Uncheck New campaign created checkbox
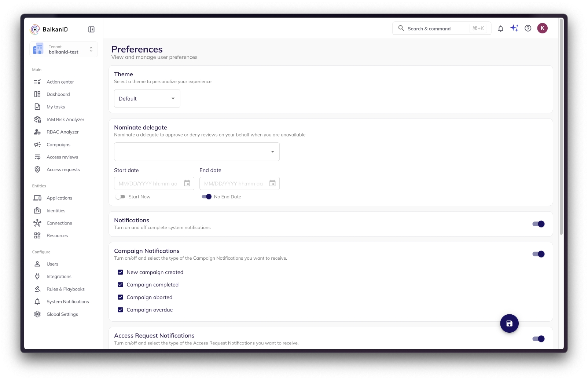This screenshot has height=380, width=588. (120, 272)
